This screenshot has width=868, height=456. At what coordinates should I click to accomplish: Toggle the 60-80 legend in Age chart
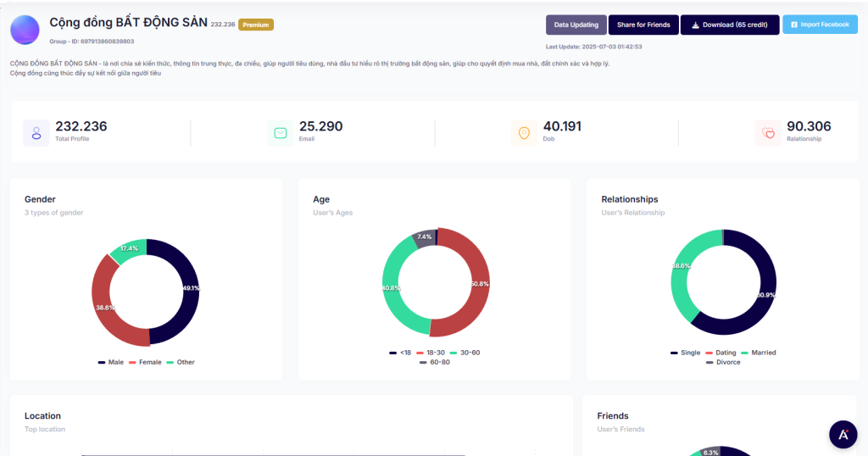435,362
